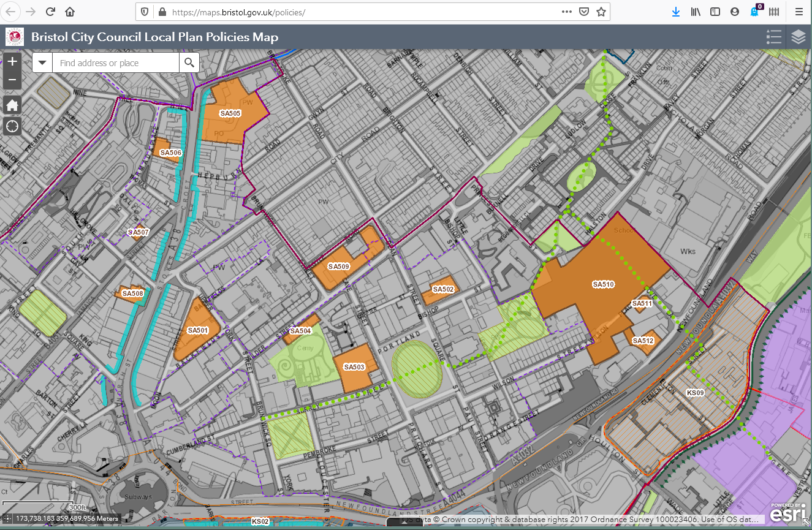Select the SA510 site allocation label
The height and width of the screenshot is (530, 812).
click(x=603, y=284)
